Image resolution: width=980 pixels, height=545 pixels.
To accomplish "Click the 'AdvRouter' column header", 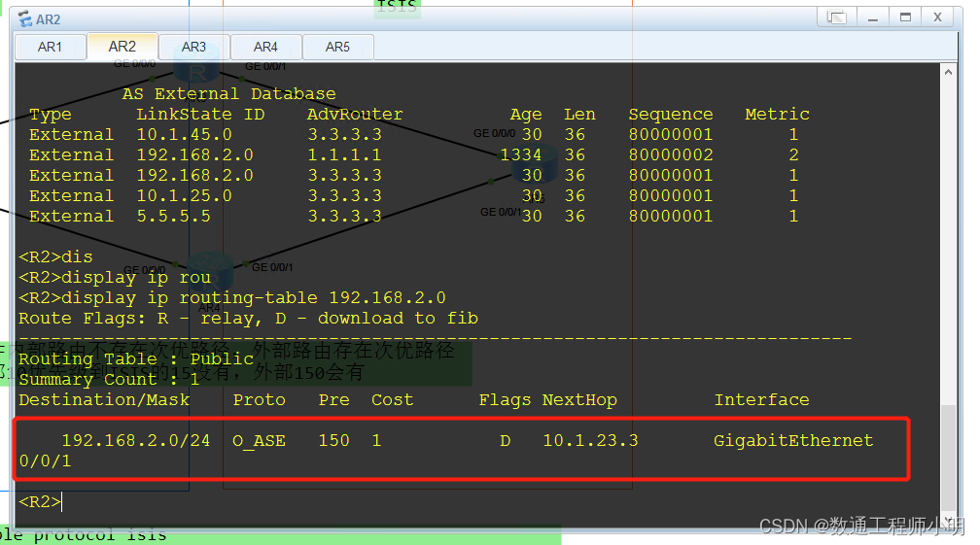I will click(355, 115).
